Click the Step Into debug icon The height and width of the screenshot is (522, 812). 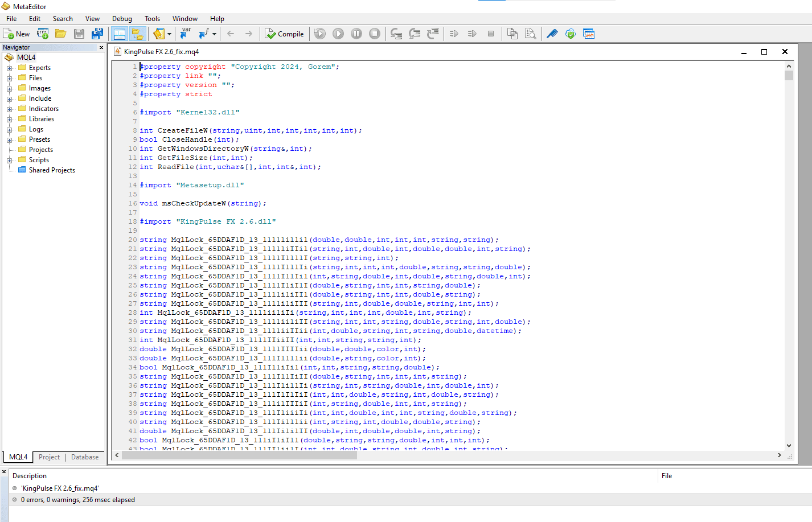coord(396,34)
